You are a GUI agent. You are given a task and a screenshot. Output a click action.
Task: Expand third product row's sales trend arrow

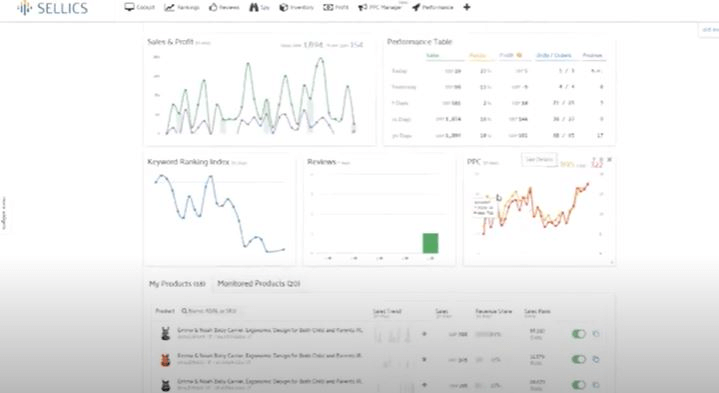click(424, 385)
